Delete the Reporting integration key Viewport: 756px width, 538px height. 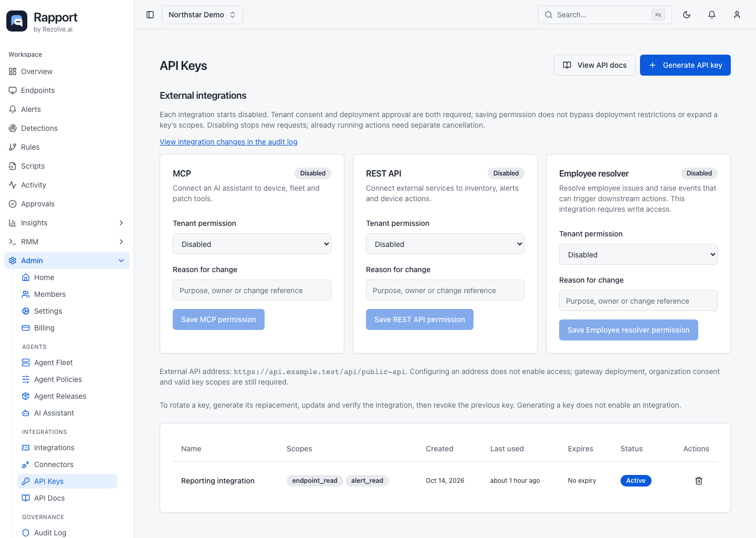[699, 481]
